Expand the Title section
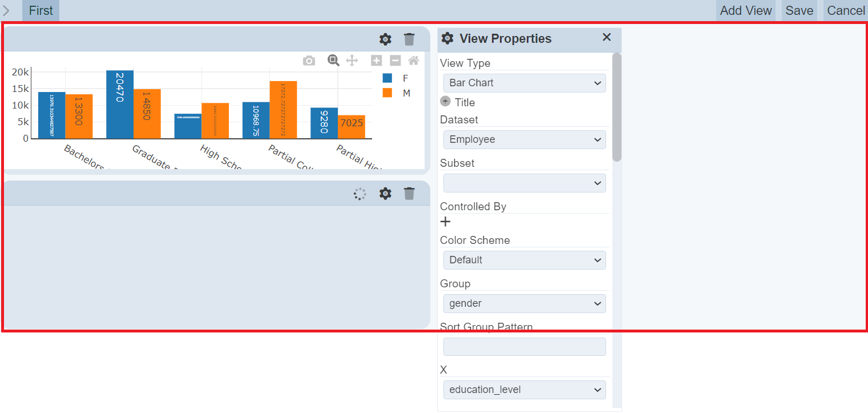The image size is (868, 413). 446,102
